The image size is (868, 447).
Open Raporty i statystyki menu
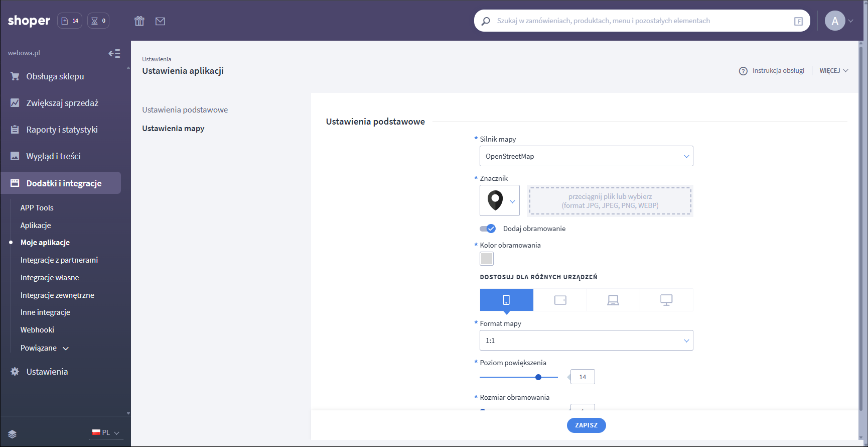62,130
